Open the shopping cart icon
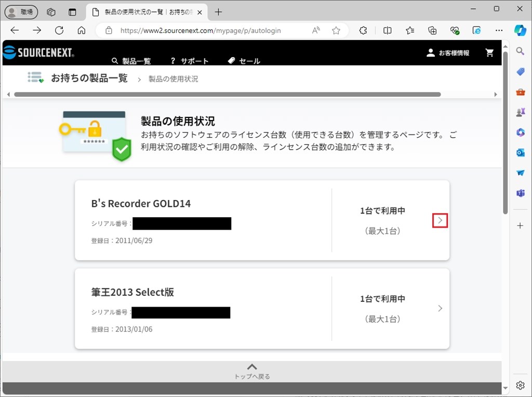This screenshot has height=397, width=532. pyautogui.click(x=489, y=52)
